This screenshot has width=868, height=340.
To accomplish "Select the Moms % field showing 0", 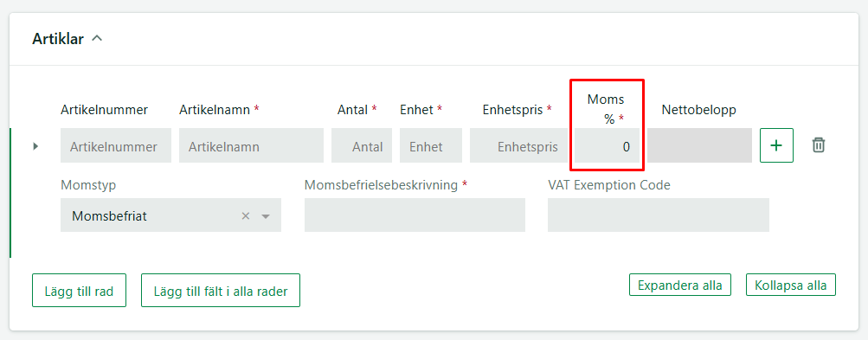I will [608, 145].
